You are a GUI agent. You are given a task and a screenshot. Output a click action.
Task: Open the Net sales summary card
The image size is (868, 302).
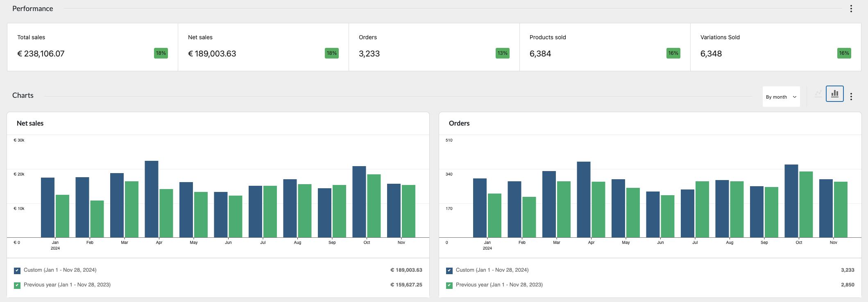pos(263,47)
